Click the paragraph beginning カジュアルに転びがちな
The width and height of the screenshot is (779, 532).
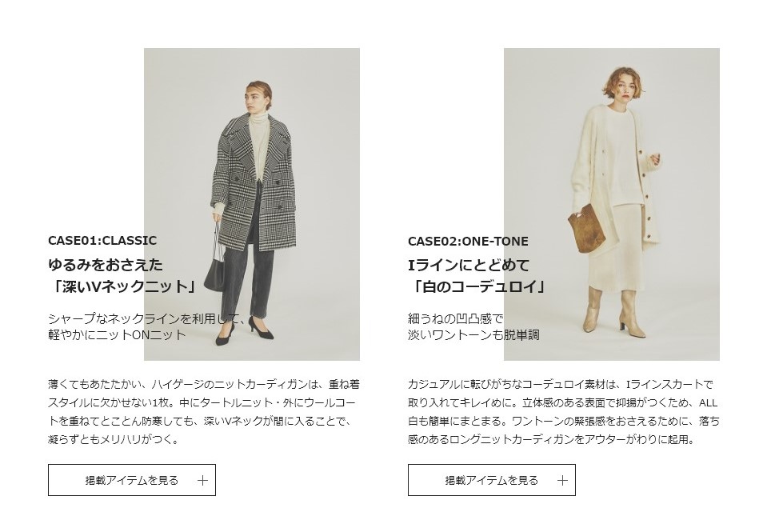(563, 412)
